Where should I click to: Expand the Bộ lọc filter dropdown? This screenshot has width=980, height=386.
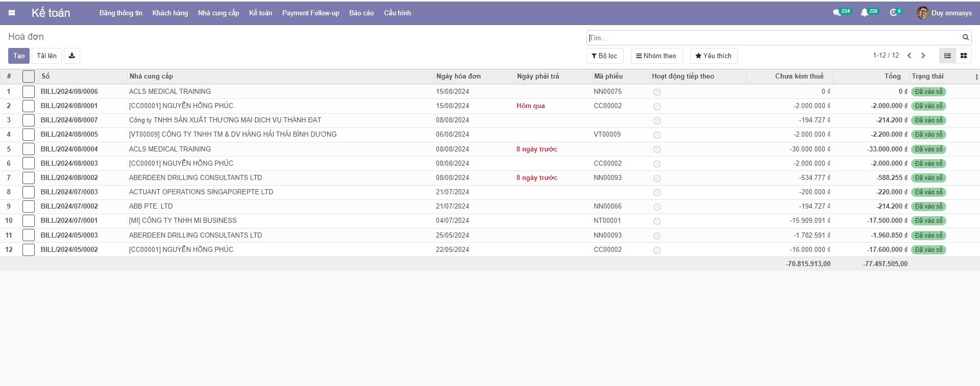coord(604,56)
